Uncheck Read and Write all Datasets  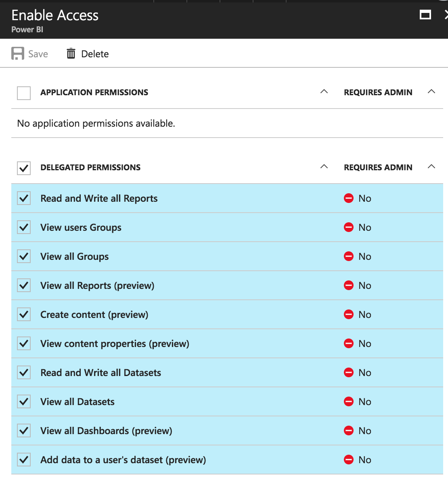click(24, 372)
